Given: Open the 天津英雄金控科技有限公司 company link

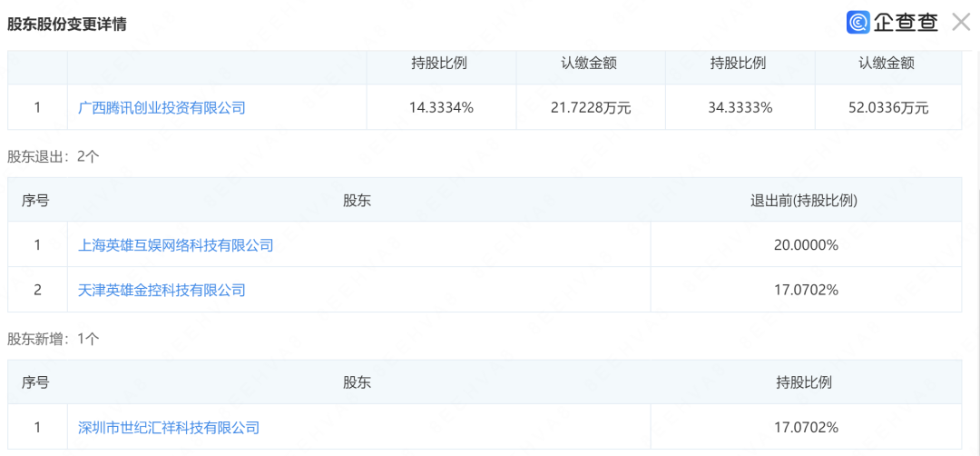Looking at the screenshot, I should click(x=162, y=291).
